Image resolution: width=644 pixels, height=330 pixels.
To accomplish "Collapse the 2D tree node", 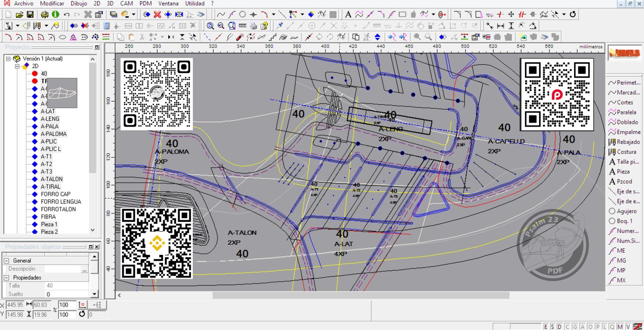I will tap(17, 66).
